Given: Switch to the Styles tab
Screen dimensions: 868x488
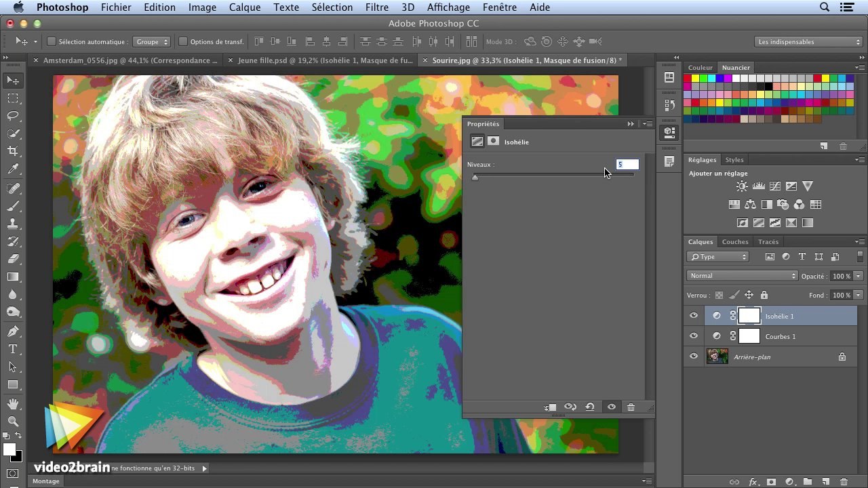Looking at the screenshot, I should (x=734, y=160).
